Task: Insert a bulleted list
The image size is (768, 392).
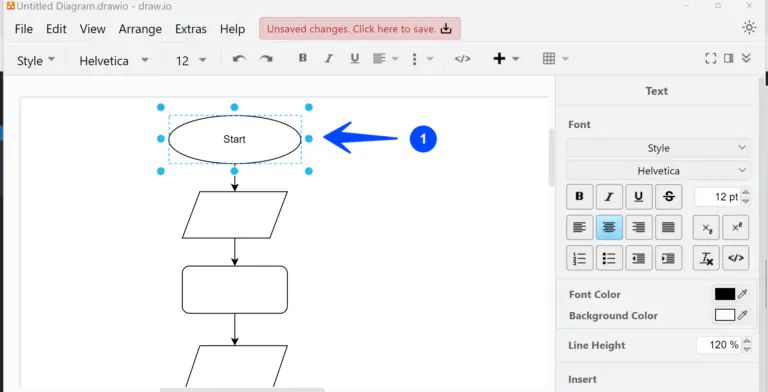Action: (609, 258)
